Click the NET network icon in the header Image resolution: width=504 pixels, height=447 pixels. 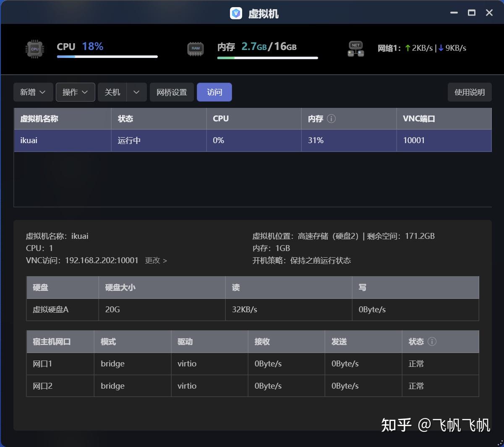pos(355,48)
